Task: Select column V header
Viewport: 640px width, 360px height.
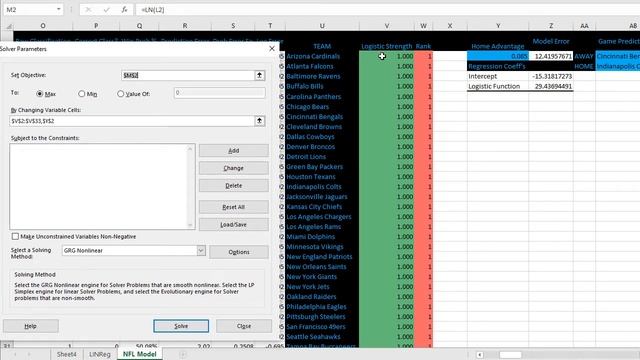Action: (387, 26)
